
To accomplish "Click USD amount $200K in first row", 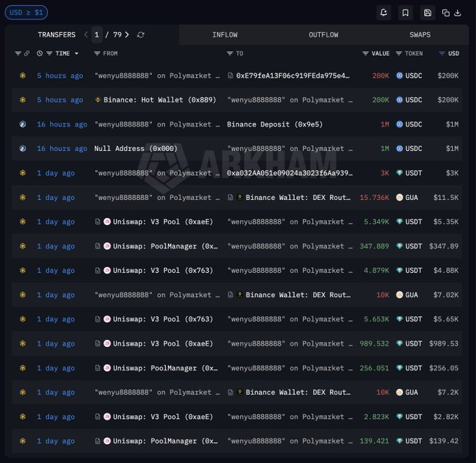I will coord(448,76).
